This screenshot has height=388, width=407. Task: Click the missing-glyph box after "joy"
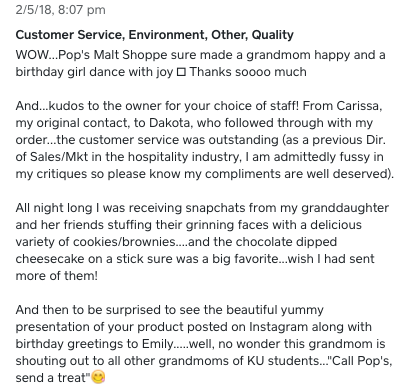click(181, 72)
